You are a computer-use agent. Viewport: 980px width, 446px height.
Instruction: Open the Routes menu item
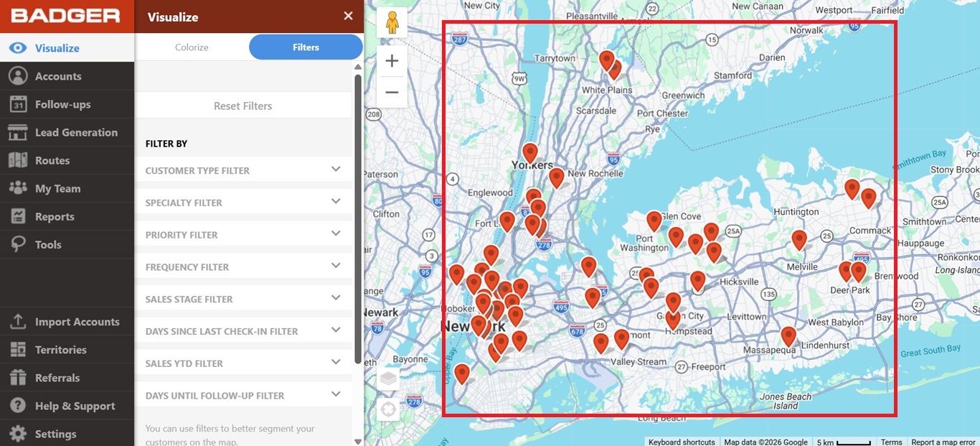[x=67, y=160]
